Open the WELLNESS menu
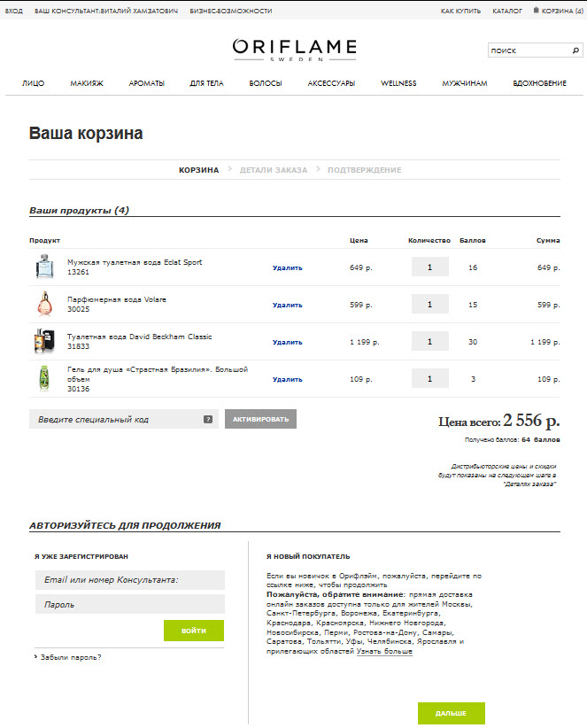 [x=398, y=83]
